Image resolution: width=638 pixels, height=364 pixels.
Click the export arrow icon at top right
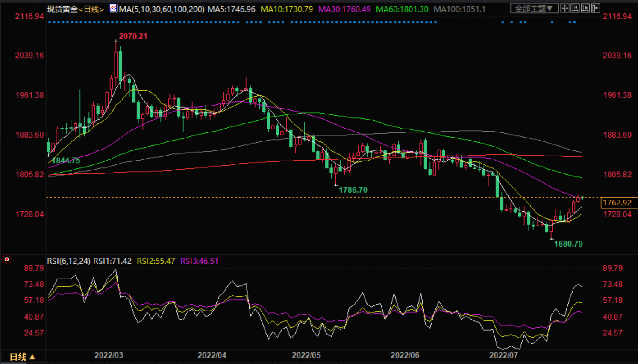tap(596, 8)
